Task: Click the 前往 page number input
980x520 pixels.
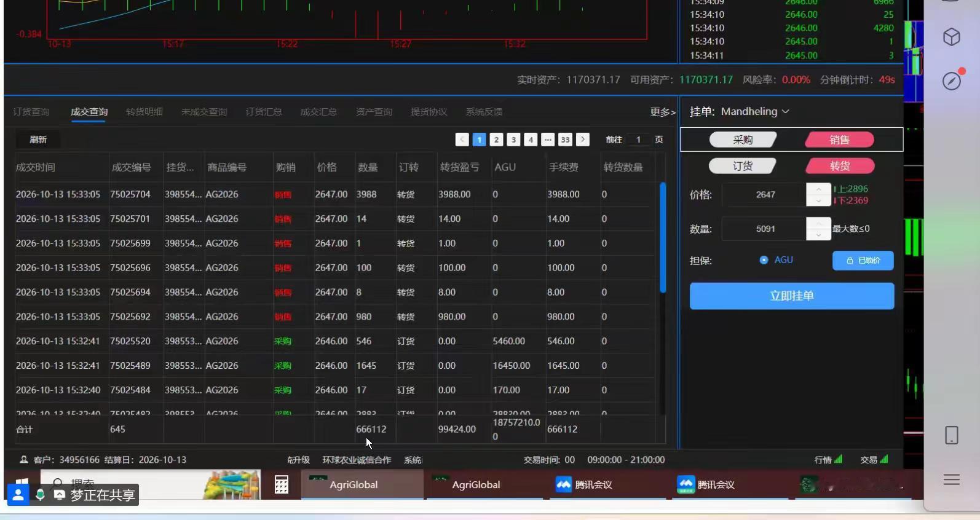Action: point(638,140)
